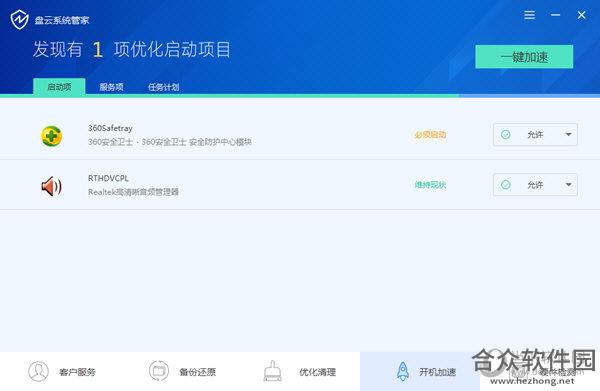Image resolution: width=600 pixels, height=391 pixels.
Task: Switch to the 启动项 tab
Action: pos(59,86)
